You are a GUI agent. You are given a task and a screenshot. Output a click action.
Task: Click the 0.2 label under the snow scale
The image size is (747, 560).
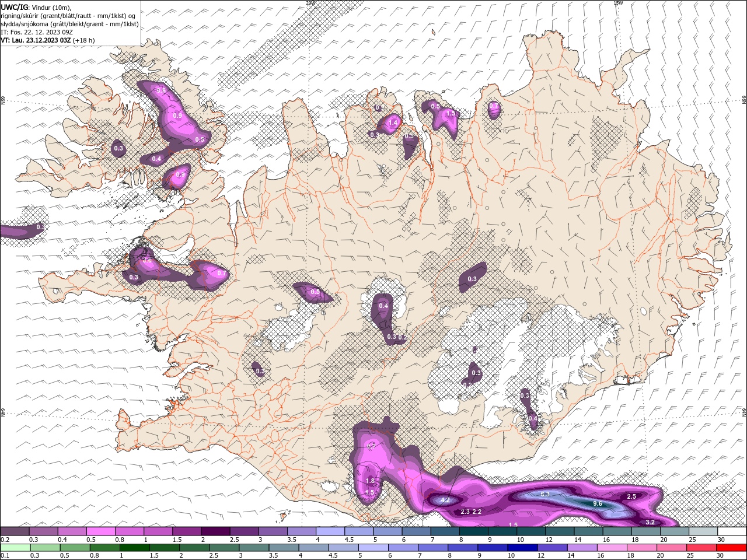(5, 540)
